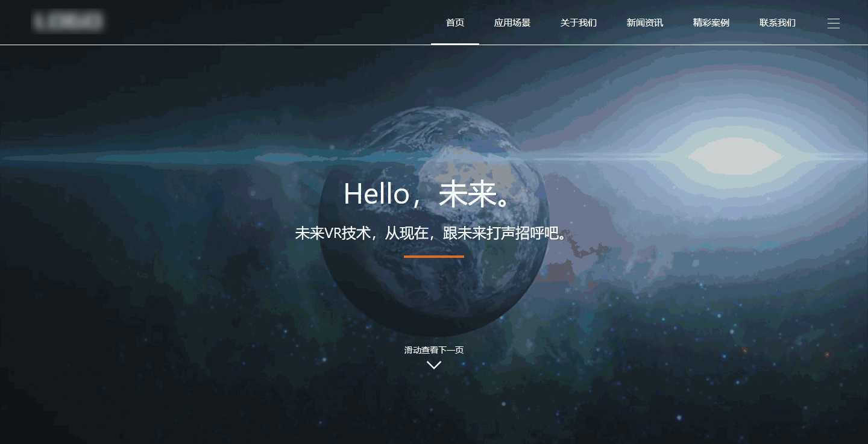Click the blurred site logo
The width and height of the screenshot is (868, 444).
(68, 22)
